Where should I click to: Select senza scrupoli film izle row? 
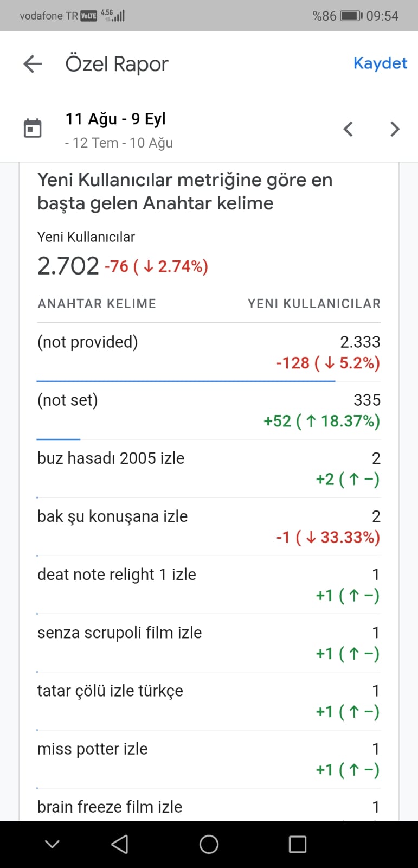[x=209, y=643]
